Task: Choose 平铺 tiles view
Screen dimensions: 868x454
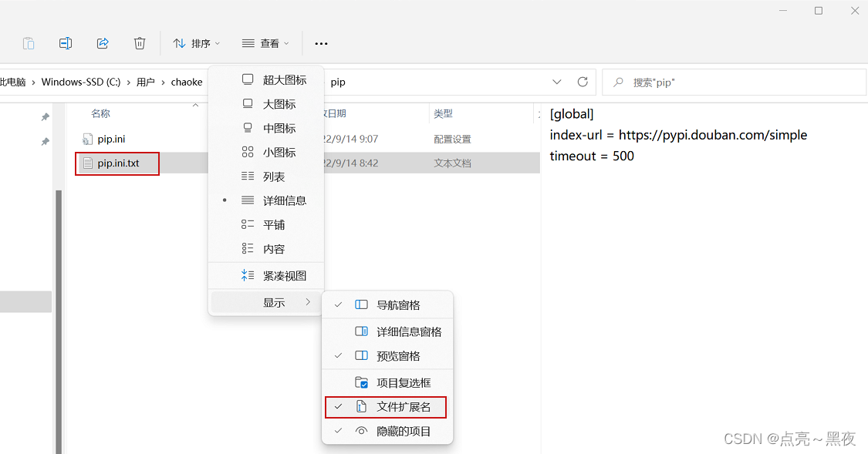Action: pyautogui.click(x=266, y=224)
